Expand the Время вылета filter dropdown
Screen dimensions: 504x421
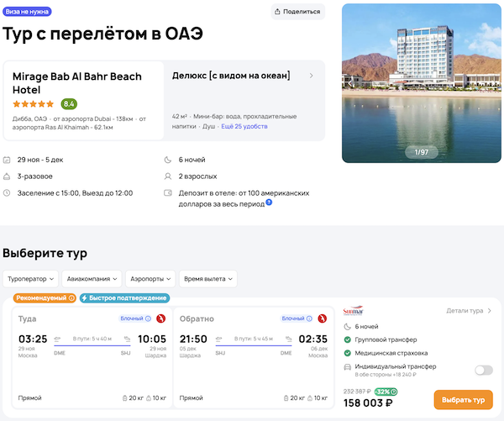(x=208, y=278)
